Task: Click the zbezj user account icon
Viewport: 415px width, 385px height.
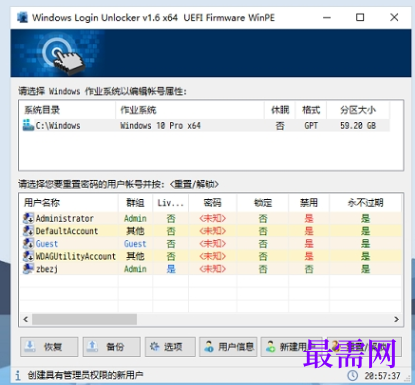Action: tap(28, 268)
